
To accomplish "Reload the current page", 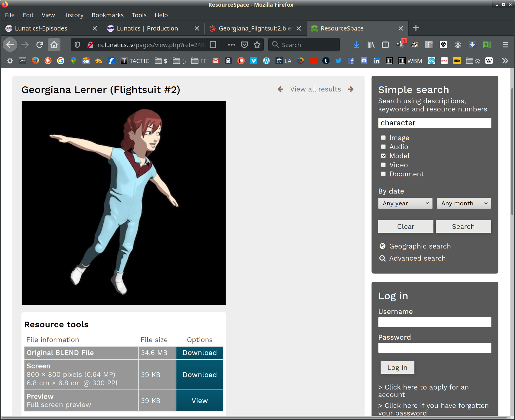I will [x=40, y=45].
